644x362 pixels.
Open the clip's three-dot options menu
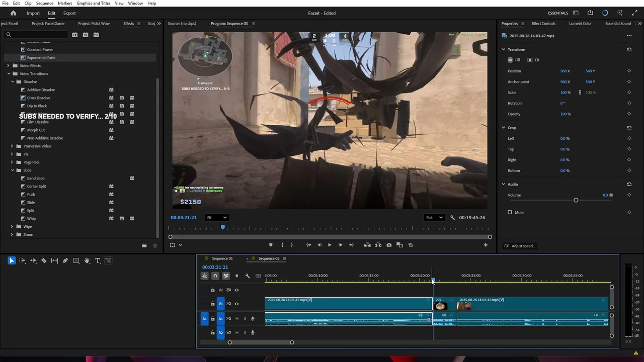coord(629,36)
